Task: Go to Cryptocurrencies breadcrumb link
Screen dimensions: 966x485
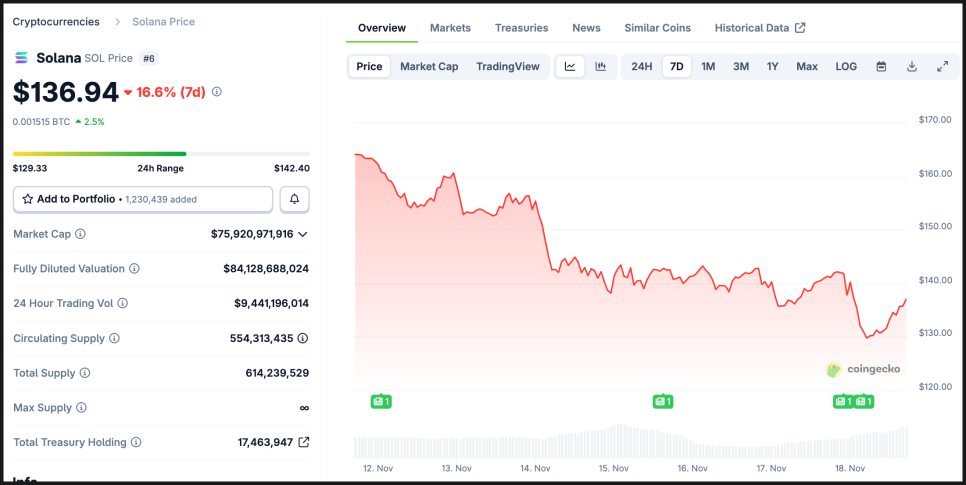Action: (x=56, y=21)
